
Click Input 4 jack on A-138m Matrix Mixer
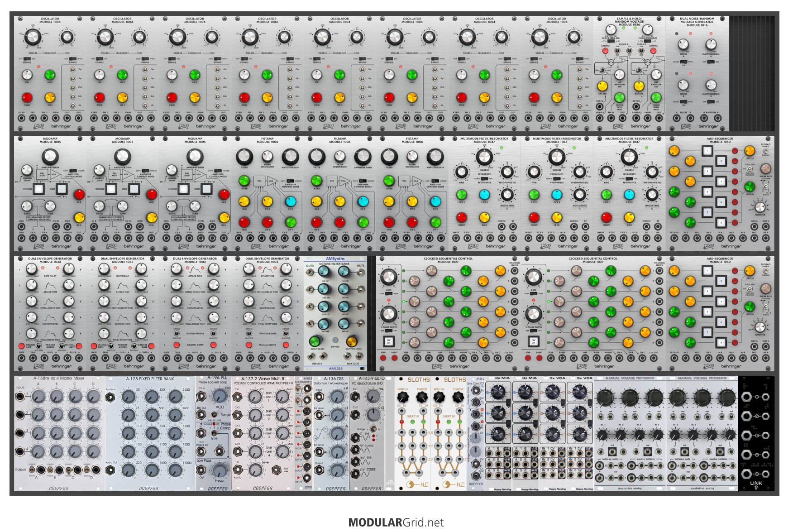coord(20,451)
